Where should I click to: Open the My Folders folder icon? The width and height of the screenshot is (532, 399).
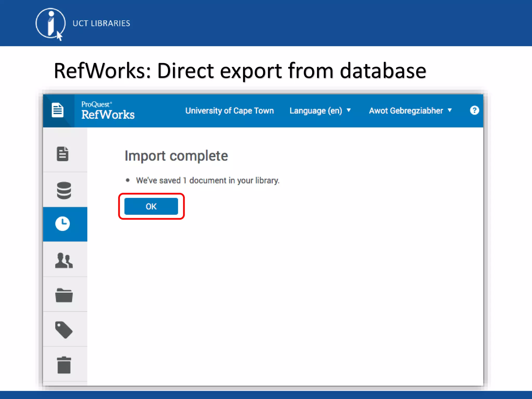(64, 295)
